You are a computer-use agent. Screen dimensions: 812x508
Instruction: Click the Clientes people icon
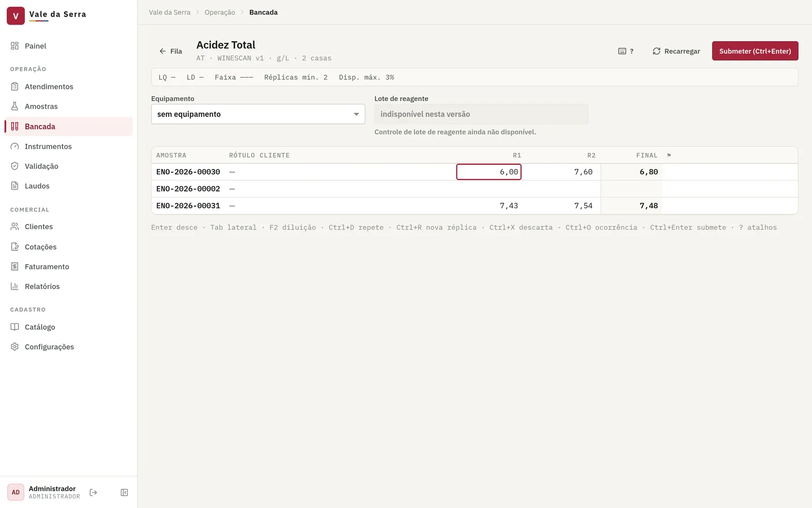(15, 227)
